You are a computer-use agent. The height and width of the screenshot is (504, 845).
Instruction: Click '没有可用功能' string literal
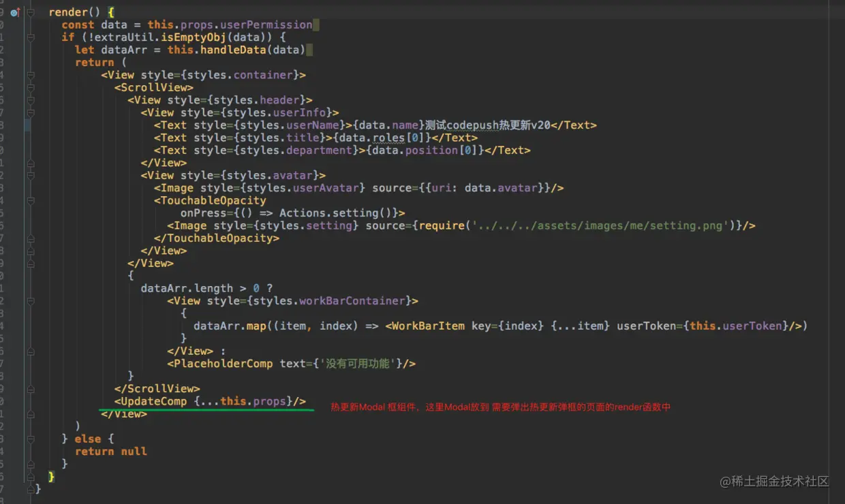click(358, 364)
